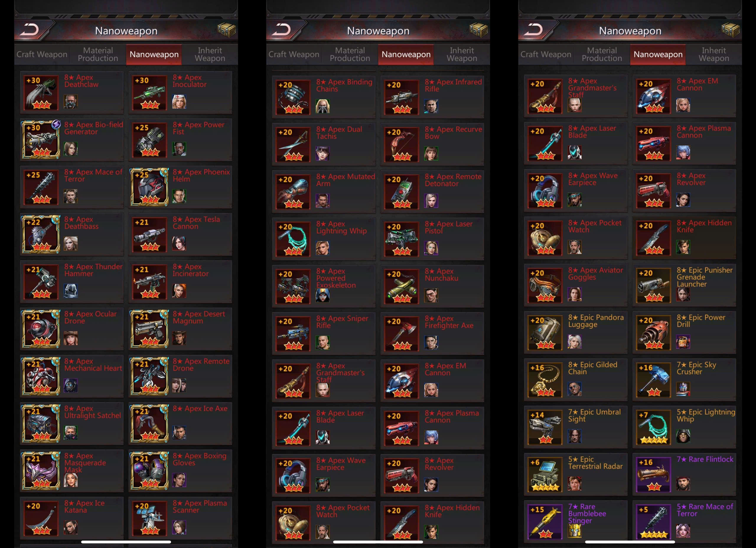Select the 8★ Apex Lightning Whip icon

pyautogui.click(x=293, y=239)
